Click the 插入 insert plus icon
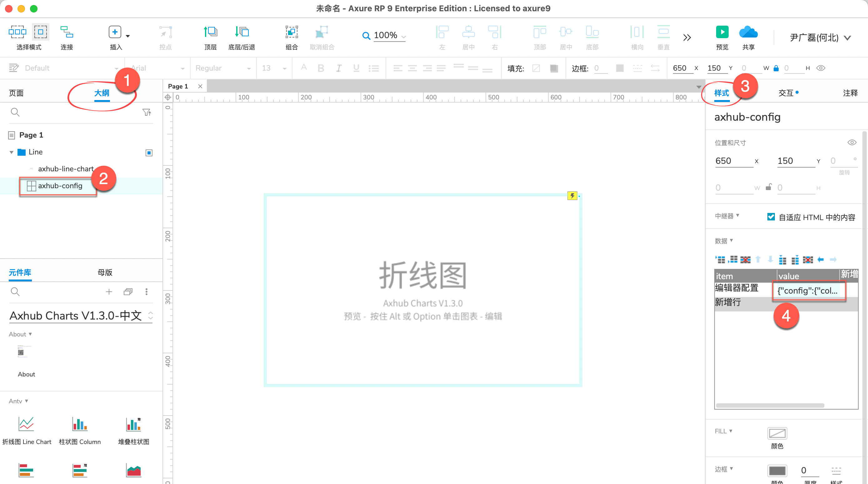Viewport: 868px width, 484px height. 115,32
